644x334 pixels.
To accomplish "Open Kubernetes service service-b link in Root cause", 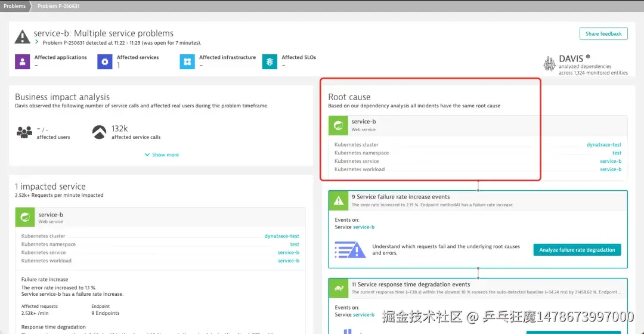I will click(x=611, y=161).
